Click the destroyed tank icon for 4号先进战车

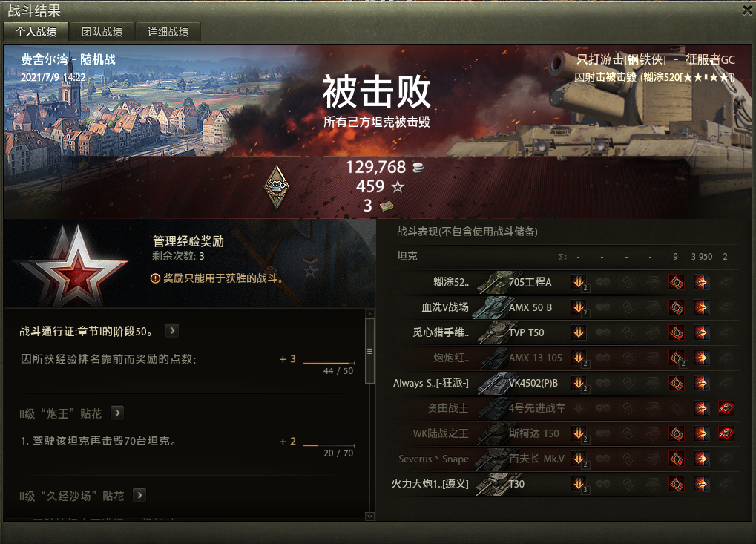point(726,408)
